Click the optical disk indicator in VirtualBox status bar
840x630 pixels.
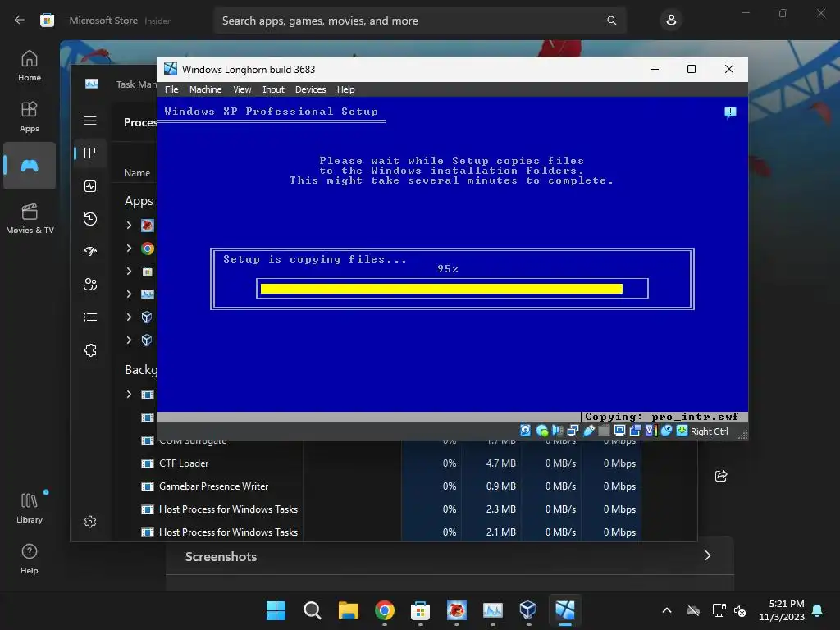[541, 431]
